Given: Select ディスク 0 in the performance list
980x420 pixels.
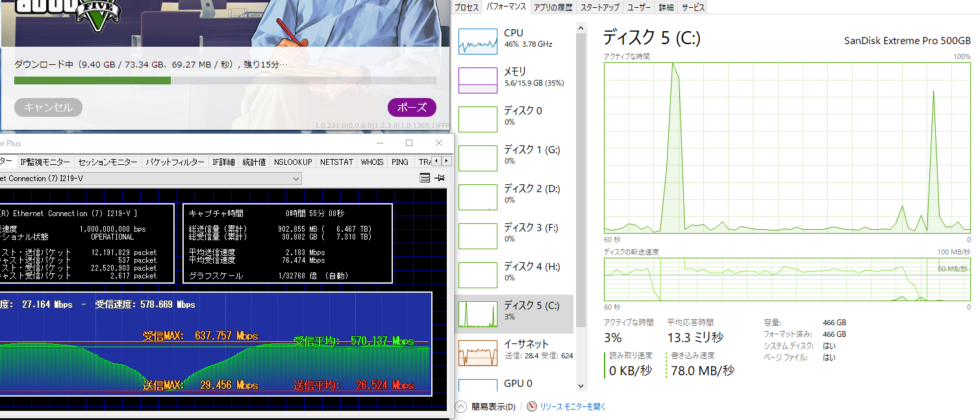Looking at the screenshot, I should 514,118.
